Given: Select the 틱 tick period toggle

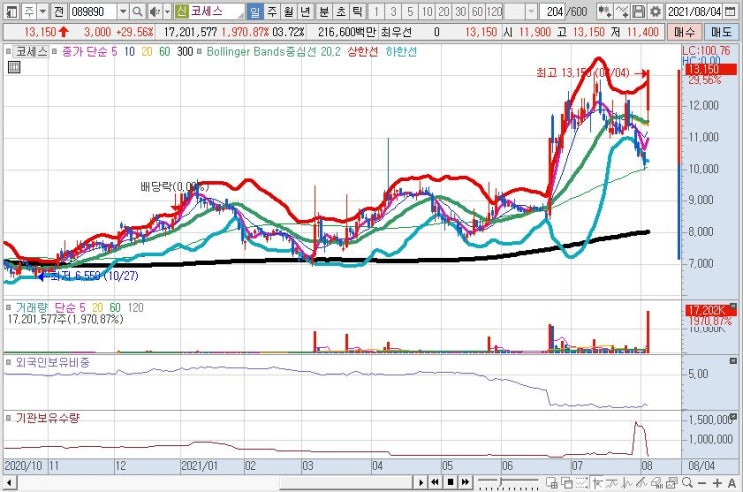Looking at the screenshot, I should tap(357, 11).
